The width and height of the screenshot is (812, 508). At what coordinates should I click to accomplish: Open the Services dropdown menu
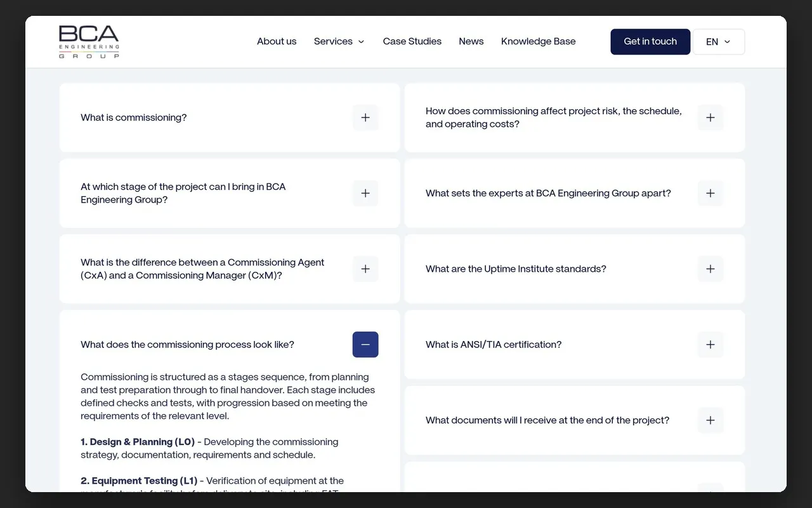click(x=339, y=41)
